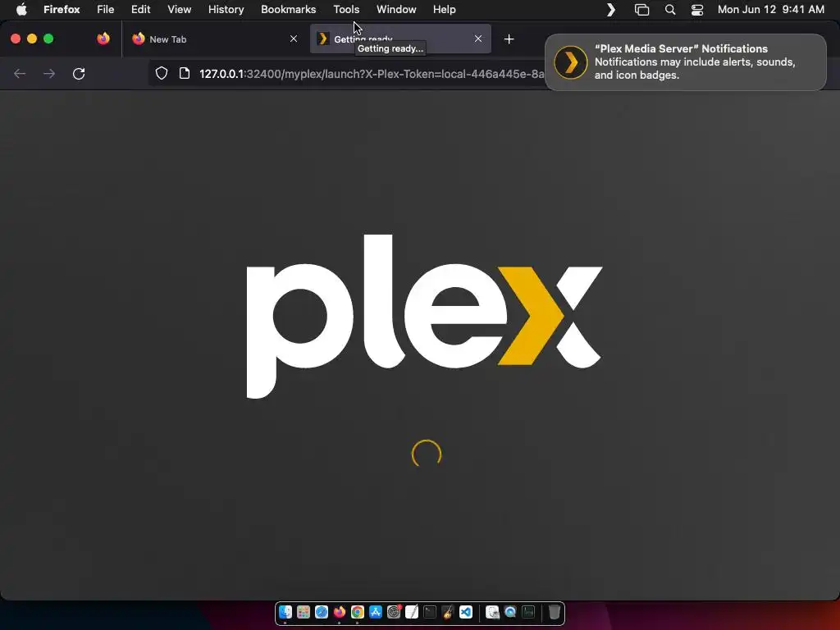840x630 pixels.
Task: Open Visual Studio Code from the dock
Action: tap(466, 612)
